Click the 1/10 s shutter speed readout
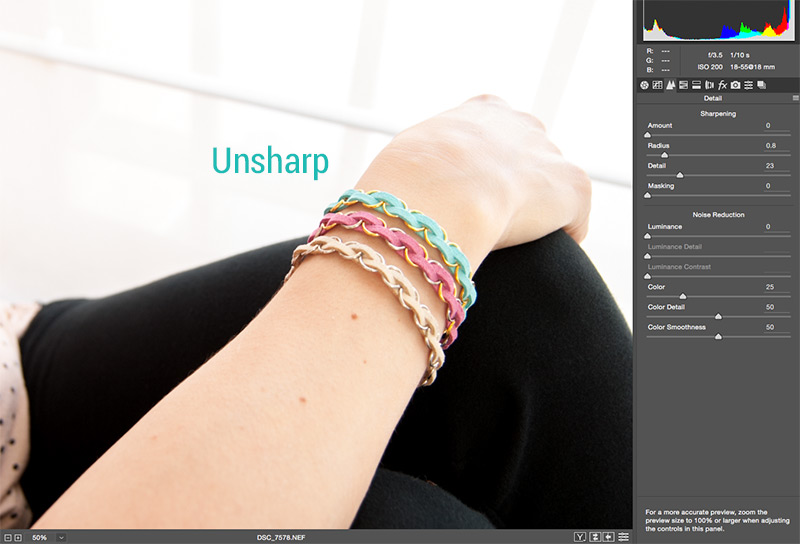The height and width of the screenshot is (544, 800). tap(740, 55)
